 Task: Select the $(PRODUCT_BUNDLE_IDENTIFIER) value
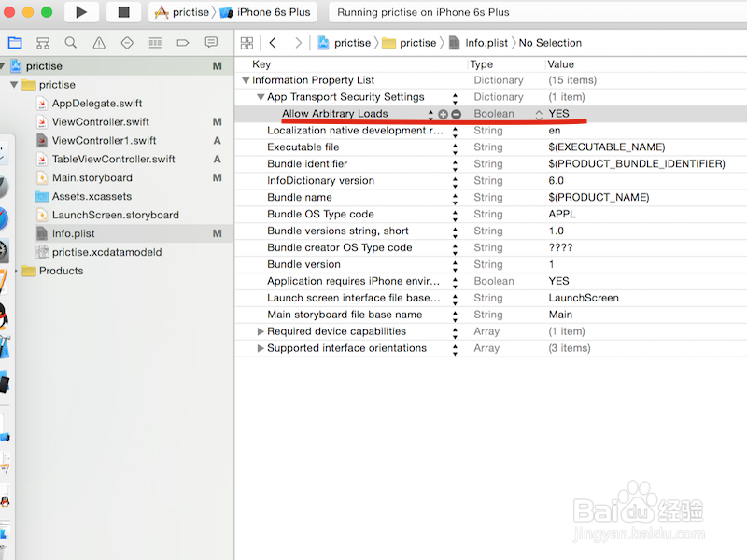coord(637,164)
